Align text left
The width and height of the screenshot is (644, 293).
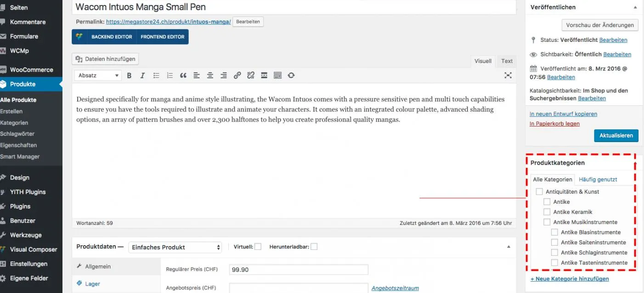[197, 75]
